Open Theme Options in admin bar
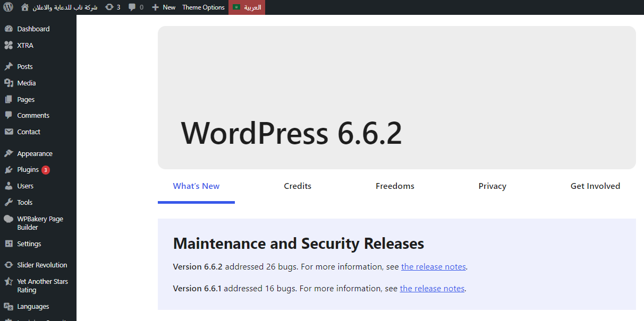Image resolution: width=644 pixels, height=321 pixels. pos(204,7)
